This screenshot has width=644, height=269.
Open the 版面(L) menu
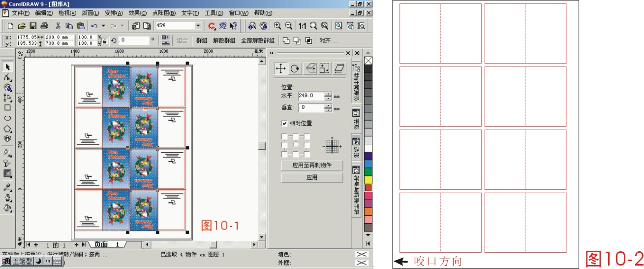coord(90,13)
